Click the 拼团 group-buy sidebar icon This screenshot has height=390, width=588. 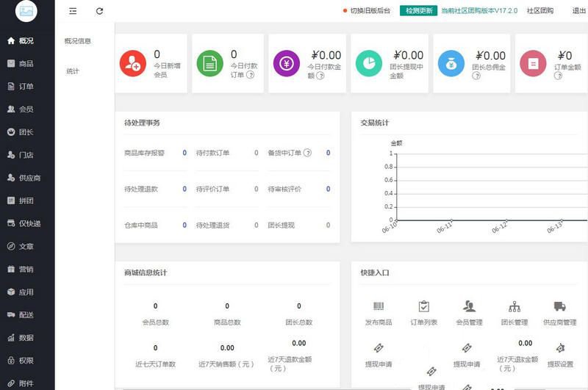[x=11, y=201]
